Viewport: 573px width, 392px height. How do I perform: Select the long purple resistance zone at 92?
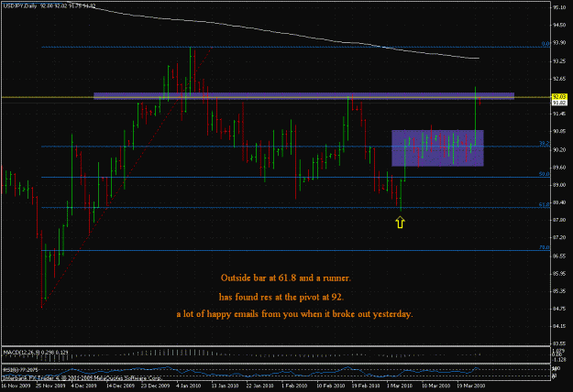click(x=304, y=96)
